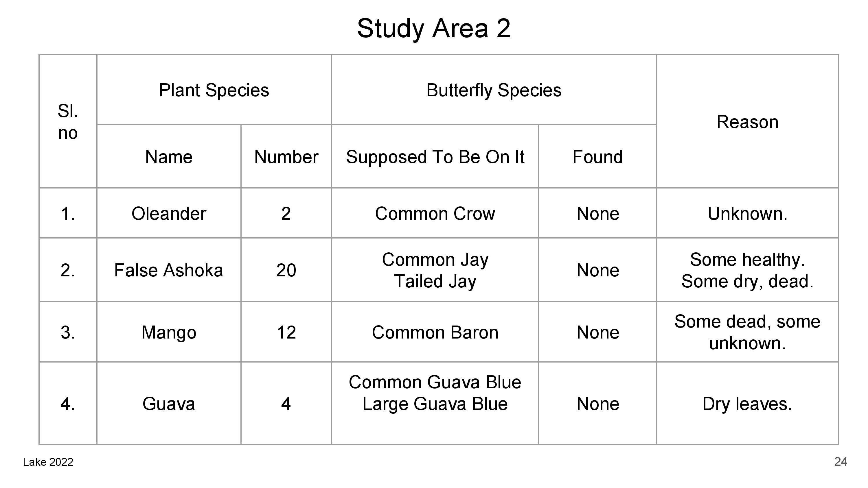
Task: Click the Number subheader cell
Action: point(286,157)
